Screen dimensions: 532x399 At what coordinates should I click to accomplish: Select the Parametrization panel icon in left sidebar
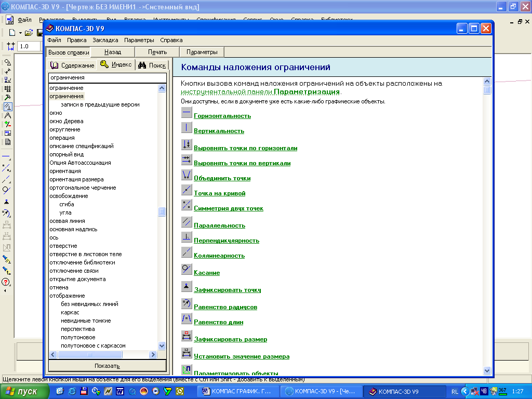pos(7,107)
